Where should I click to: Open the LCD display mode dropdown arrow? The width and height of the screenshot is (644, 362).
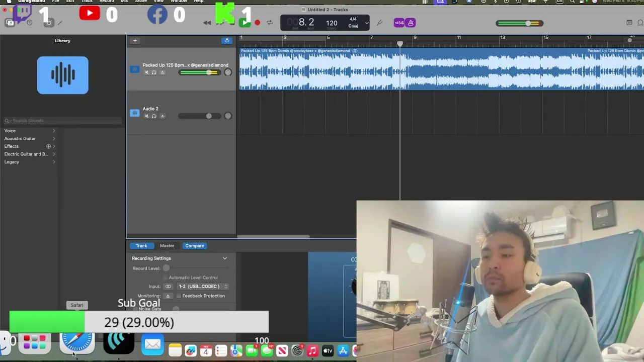(x=367, y=23)
